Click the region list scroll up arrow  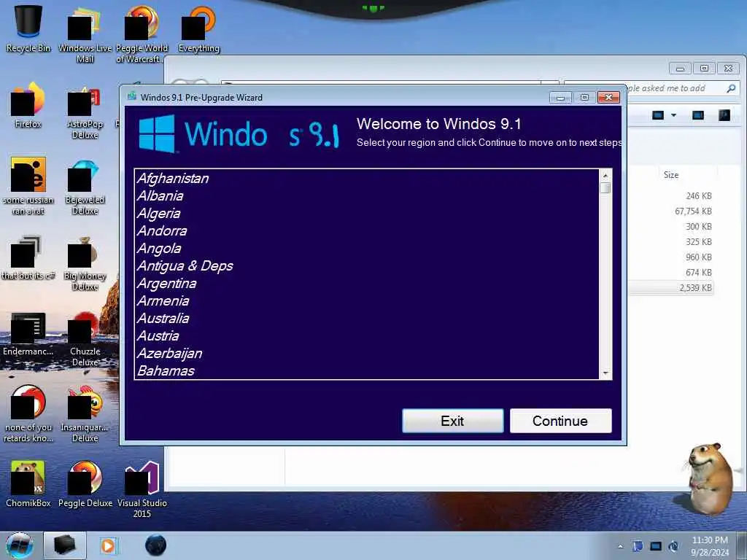(x=605, y=175)
